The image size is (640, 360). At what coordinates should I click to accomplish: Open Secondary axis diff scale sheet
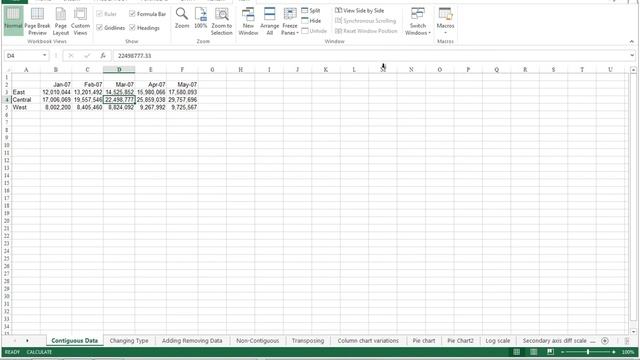[555, 340]
